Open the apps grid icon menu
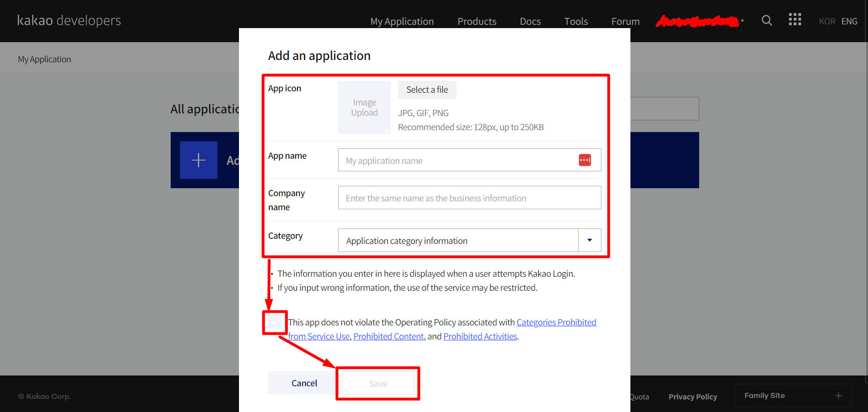868x412 pixels. tap(795, 20)
